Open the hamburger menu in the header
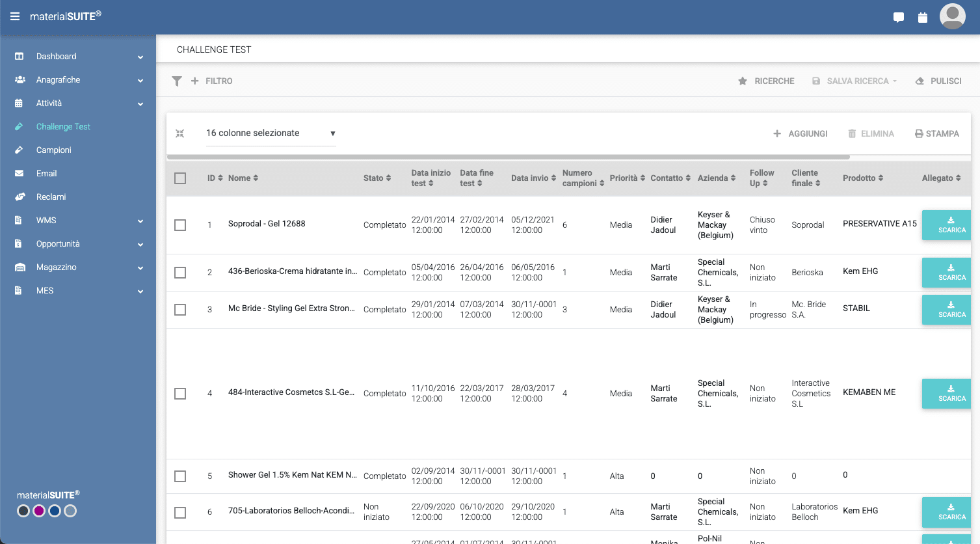Viewport: 980px width, 544px height. click(15, 16)
